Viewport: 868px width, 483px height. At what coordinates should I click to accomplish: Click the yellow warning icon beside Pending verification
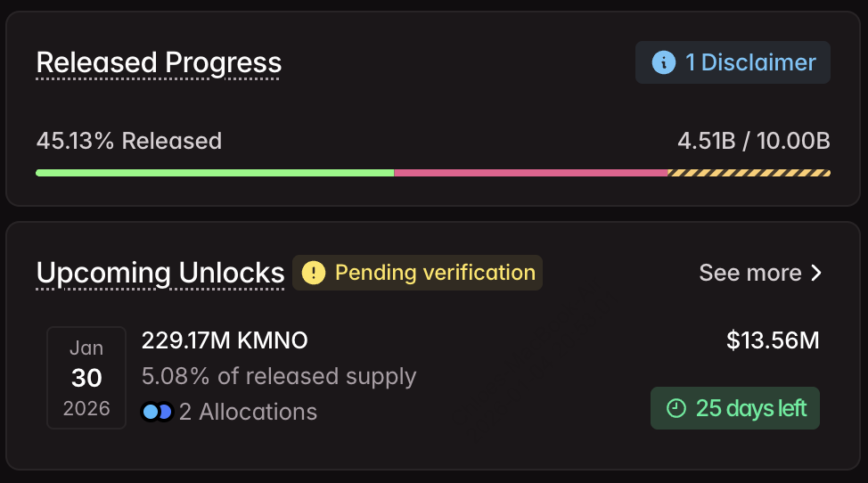tap(314, 273)
